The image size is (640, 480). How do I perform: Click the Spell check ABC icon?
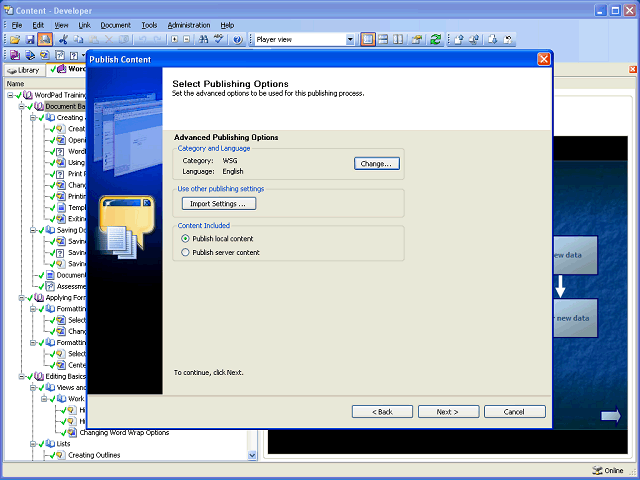219,40
